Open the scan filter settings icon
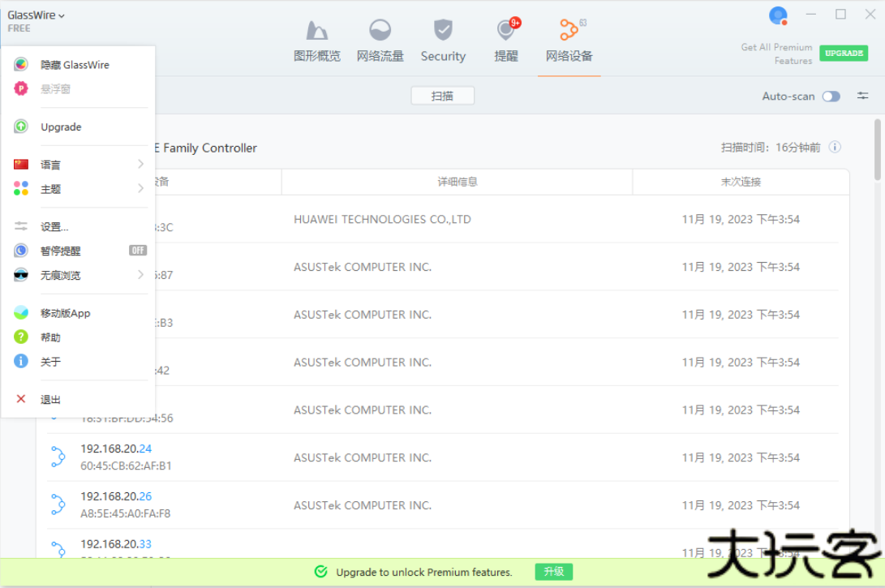Viewport: 885px width, 588px height. click(x=862, y=96)
